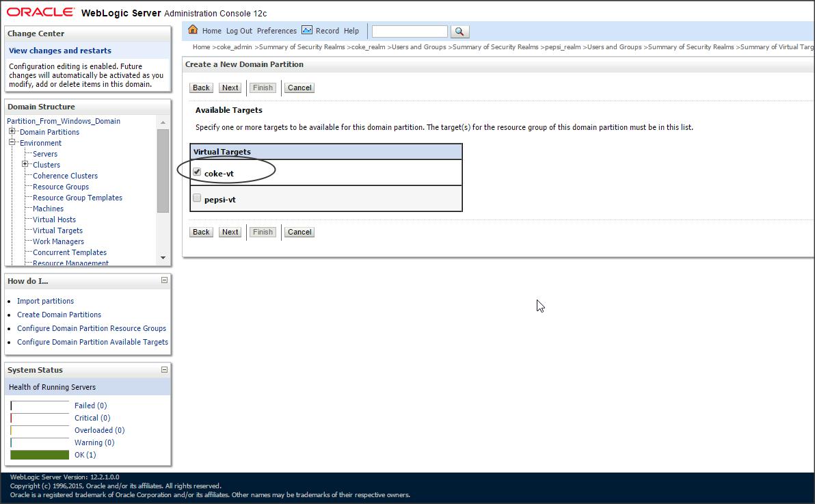Open Help in toolbar
Image resolution: width=815 pixels, height=504 pixels.
[x=351, y=31]
